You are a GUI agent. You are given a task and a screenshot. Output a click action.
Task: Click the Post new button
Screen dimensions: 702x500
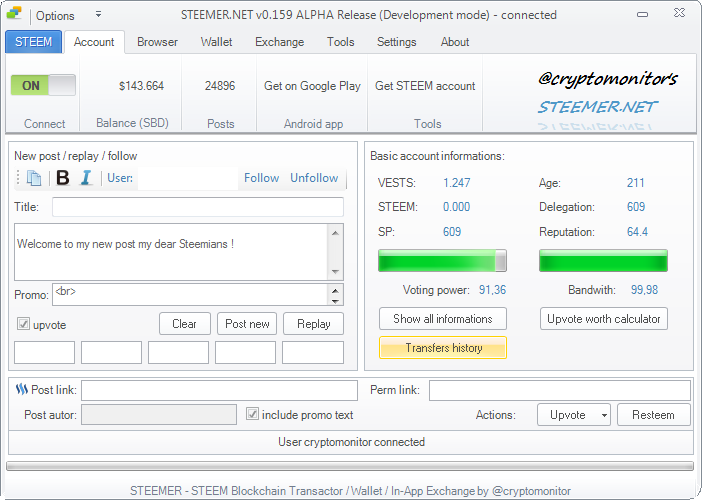[247, 324]
